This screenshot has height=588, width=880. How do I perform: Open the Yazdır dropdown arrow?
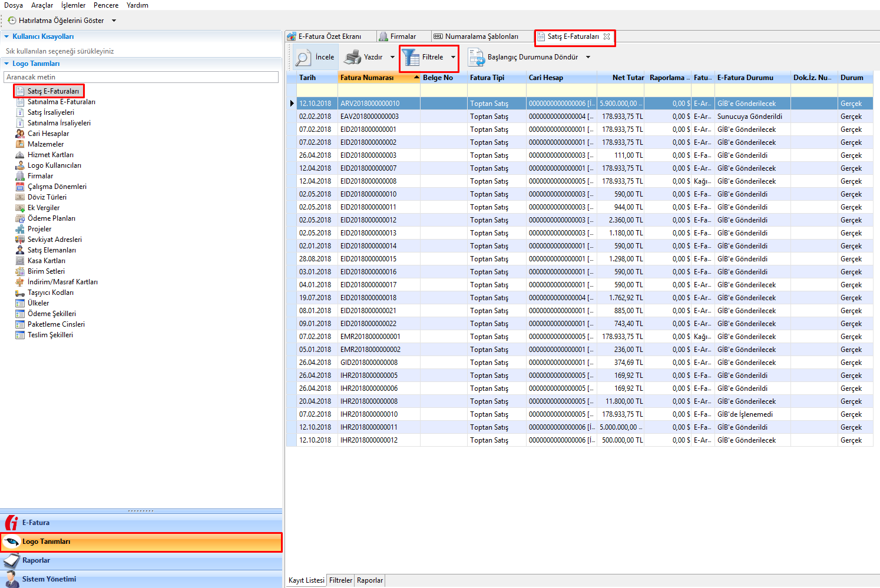point(392,58)
